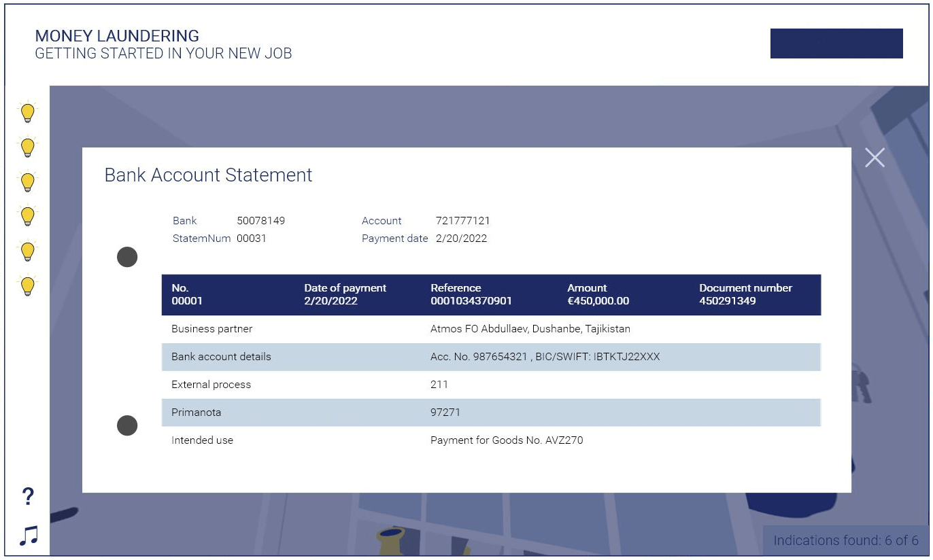Image resolution: width=933 pixels, height=560 pixels.
Task: Click the MONEY LAUNDERING heading
Action: 117,36
